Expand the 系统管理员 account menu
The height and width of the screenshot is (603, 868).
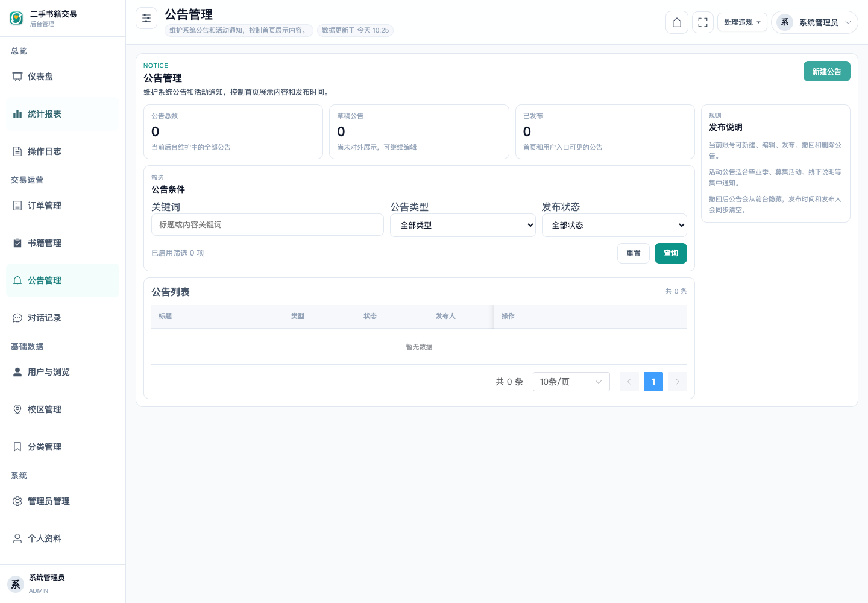tap(814, 22)
